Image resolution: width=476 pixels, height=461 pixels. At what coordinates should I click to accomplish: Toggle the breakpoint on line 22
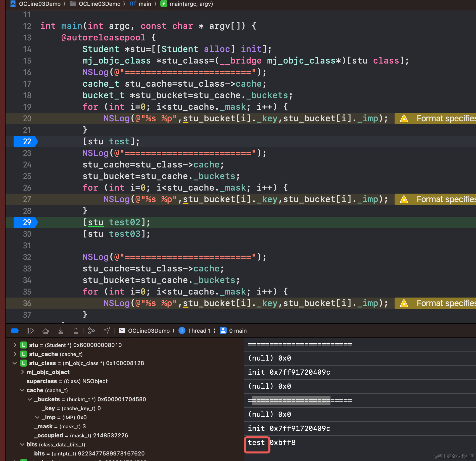tap(26, 142)
